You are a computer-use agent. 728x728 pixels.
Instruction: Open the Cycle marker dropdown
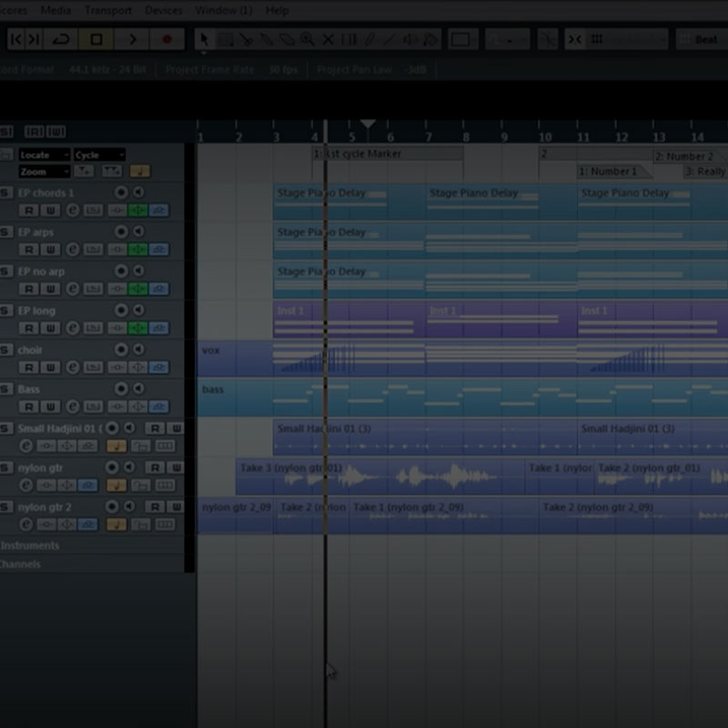coord(99,155)
